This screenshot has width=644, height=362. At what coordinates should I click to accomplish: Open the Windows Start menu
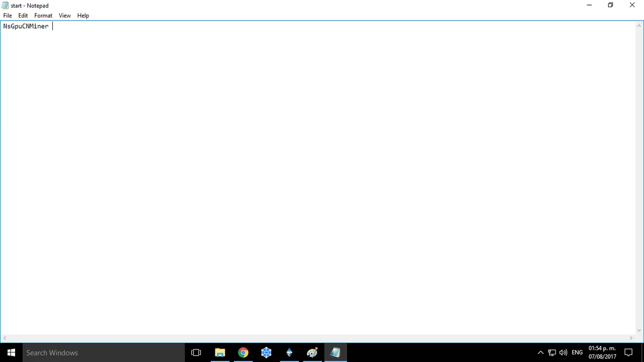pos(11,352)
